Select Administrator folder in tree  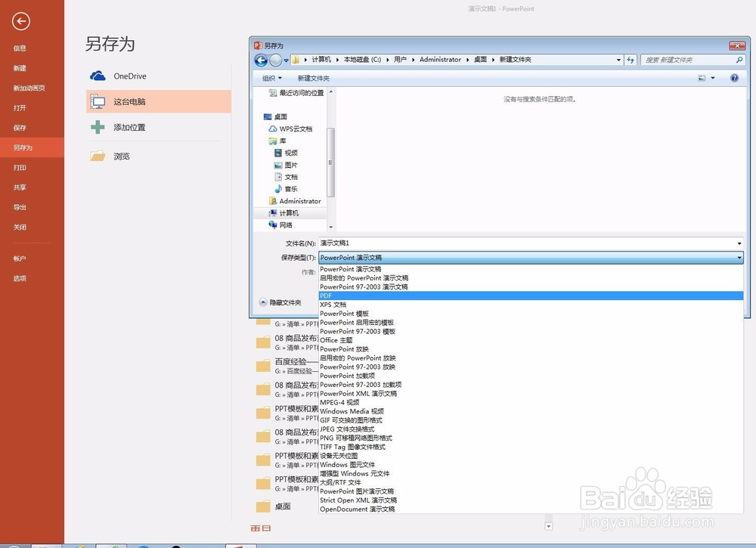(295, 201)
